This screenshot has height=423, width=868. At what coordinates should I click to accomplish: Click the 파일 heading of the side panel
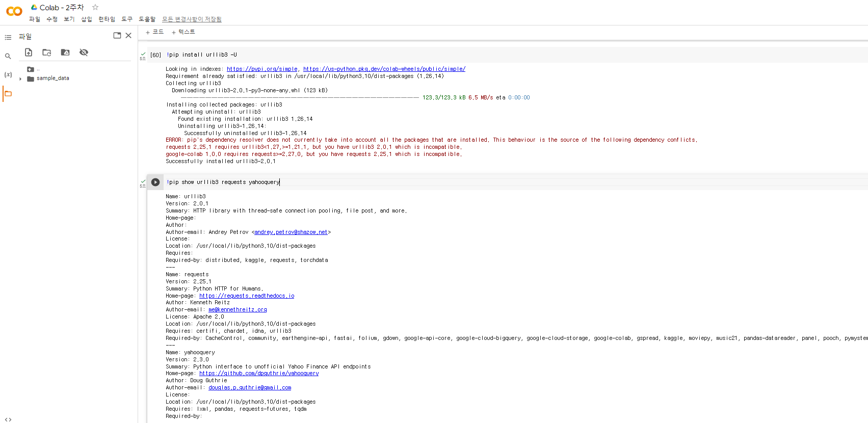point(25,37)
